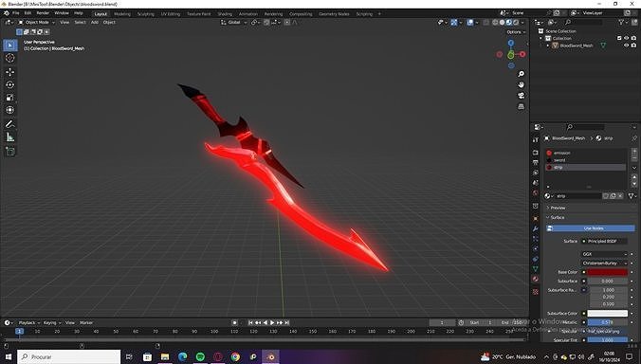641x364 pixels.
Task: Disable BloodSword_Mesh in renders via camera icon
Action: (x=633, y=45)
